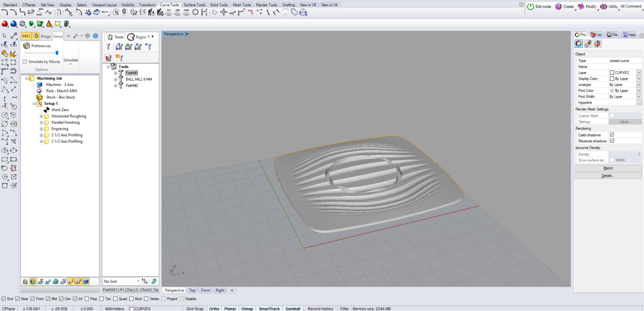The width and height of the screenshot is (644, 311).
Task: Click the Details... button
Action: (608, 176)
